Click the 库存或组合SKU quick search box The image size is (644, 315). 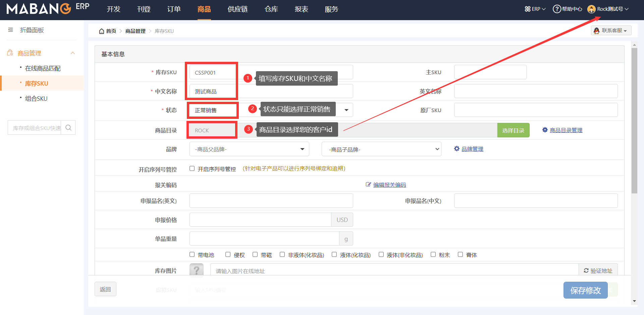[x=35, y=128]
